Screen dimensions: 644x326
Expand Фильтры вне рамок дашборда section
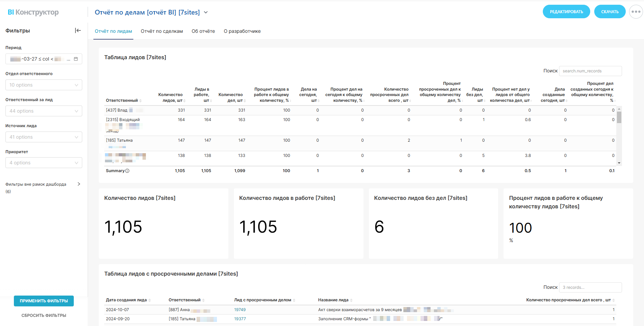point(79,184)
